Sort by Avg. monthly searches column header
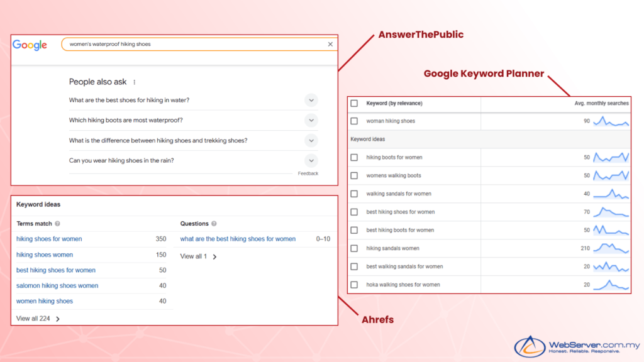 coord(601,104)
